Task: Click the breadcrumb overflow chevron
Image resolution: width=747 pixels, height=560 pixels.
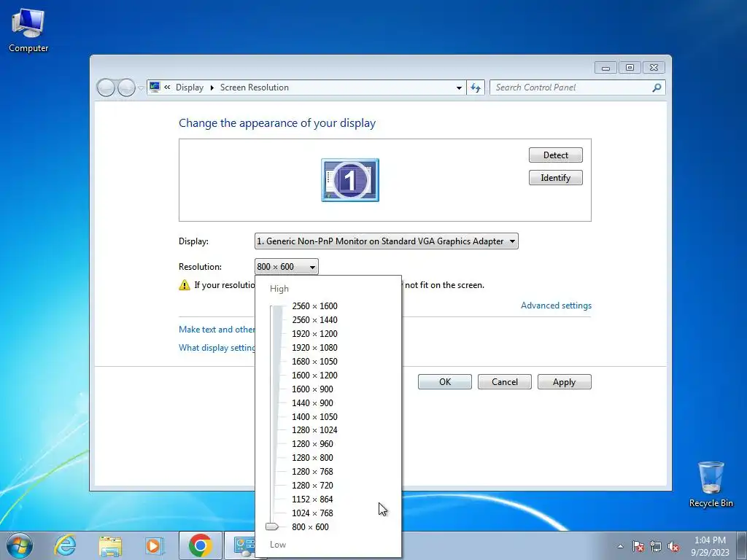Action: [167, 87]
